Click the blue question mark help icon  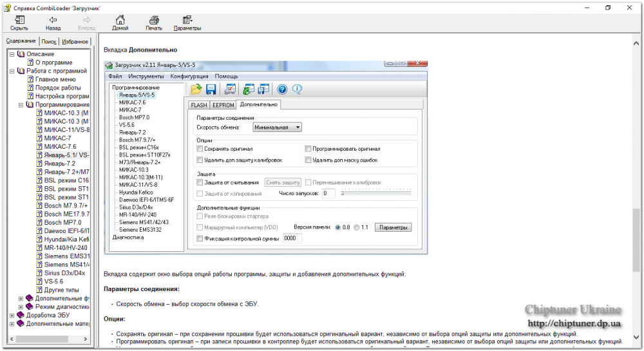tap(282, 89)
